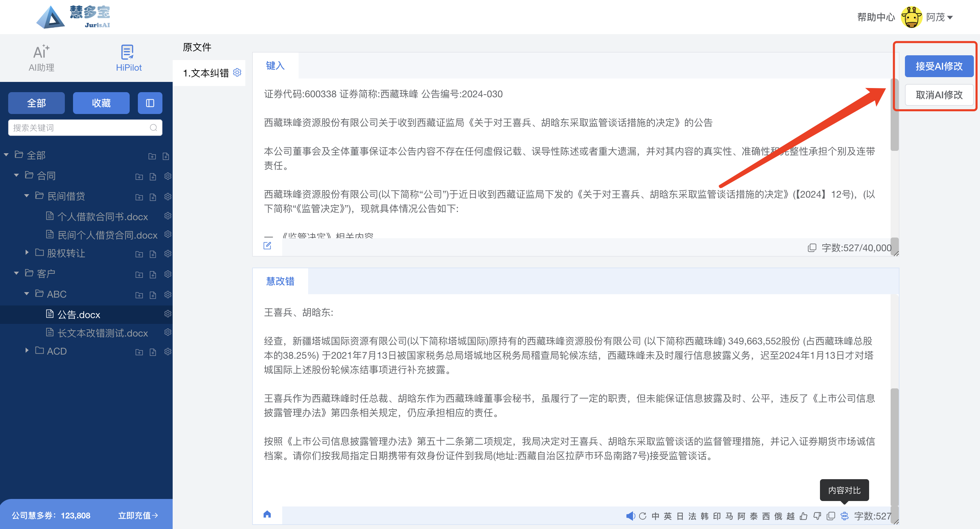Play audio with the speaker icon

630,516
